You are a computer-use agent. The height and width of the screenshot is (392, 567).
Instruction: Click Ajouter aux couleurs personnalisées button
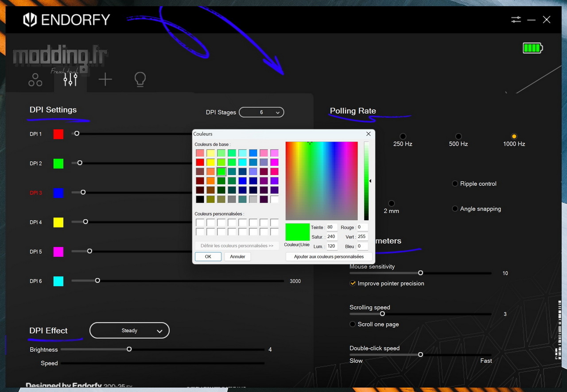(x=329, y=257)
